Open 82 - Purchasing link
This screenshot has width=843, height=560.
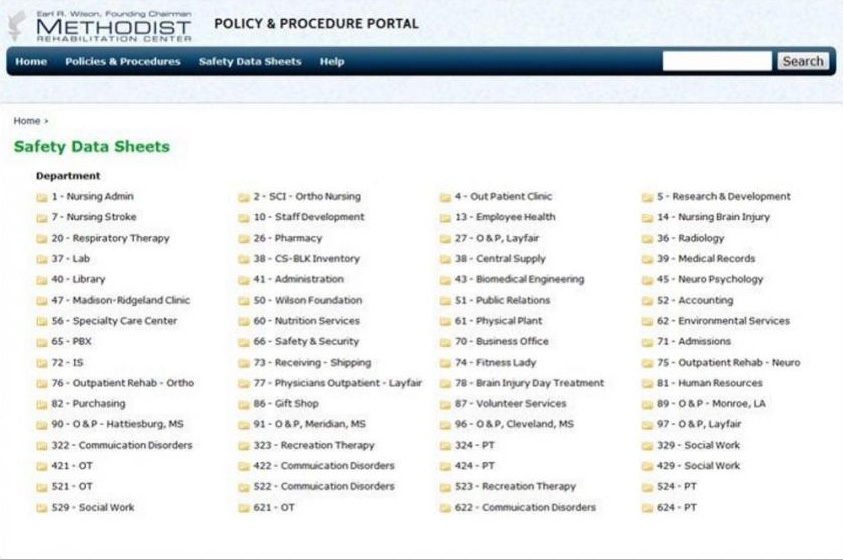(x=89, y=404)
